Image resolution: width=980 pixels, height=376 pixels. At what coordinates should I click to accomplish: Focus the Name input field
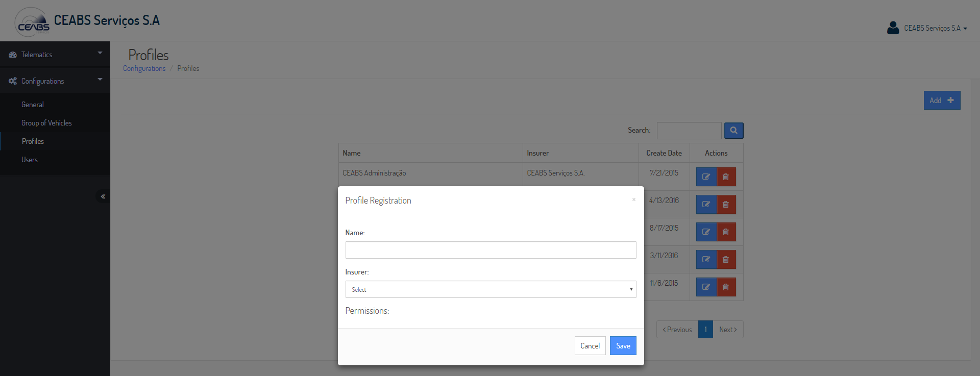click(491, 250)
